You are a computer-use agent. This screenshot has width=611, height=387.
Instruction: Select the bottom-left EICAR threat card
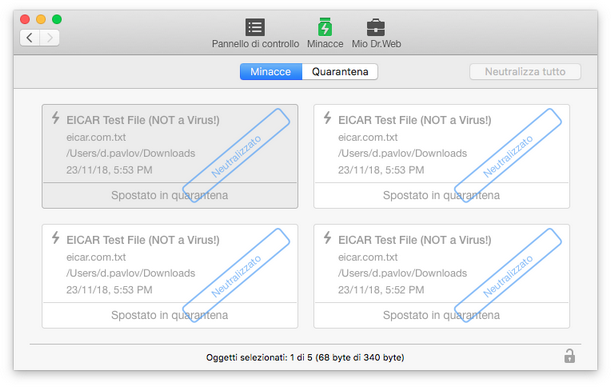(170, 276)
